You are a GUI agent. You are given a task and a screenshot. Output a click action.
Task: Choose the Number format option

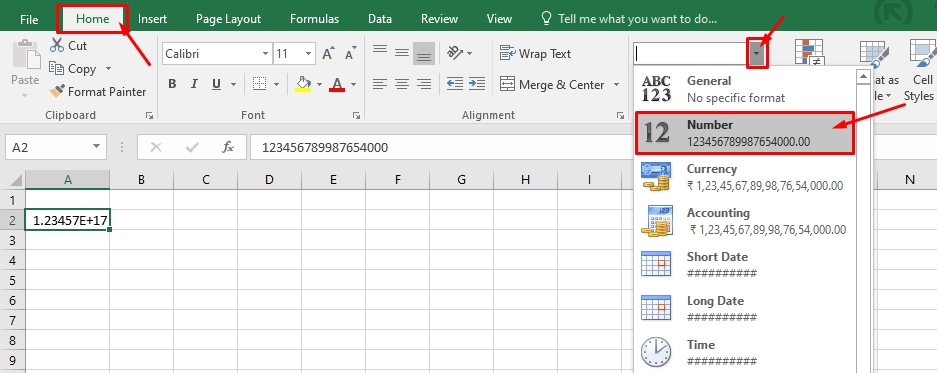click(x=745, y=133)
